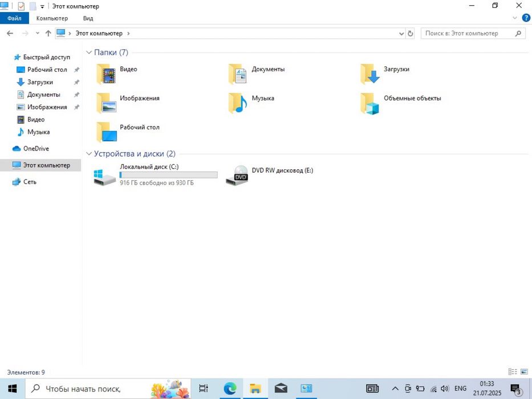
Task: Open Explorer help question mark icon
Action: click(x=526, y=18)
